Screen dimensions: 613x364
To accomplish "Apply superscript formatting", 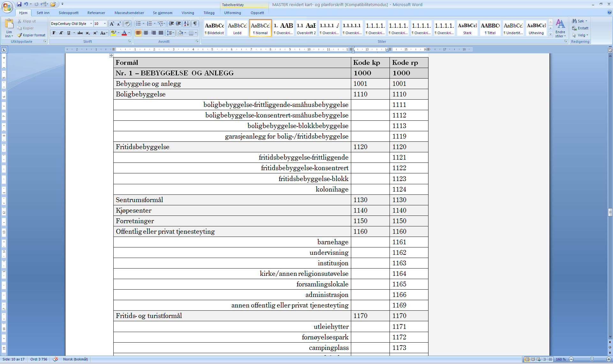I will [95, 33].
